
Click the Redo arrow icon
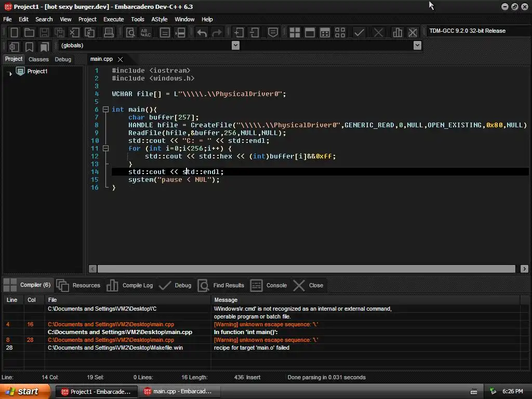click(x=217, y=33)
